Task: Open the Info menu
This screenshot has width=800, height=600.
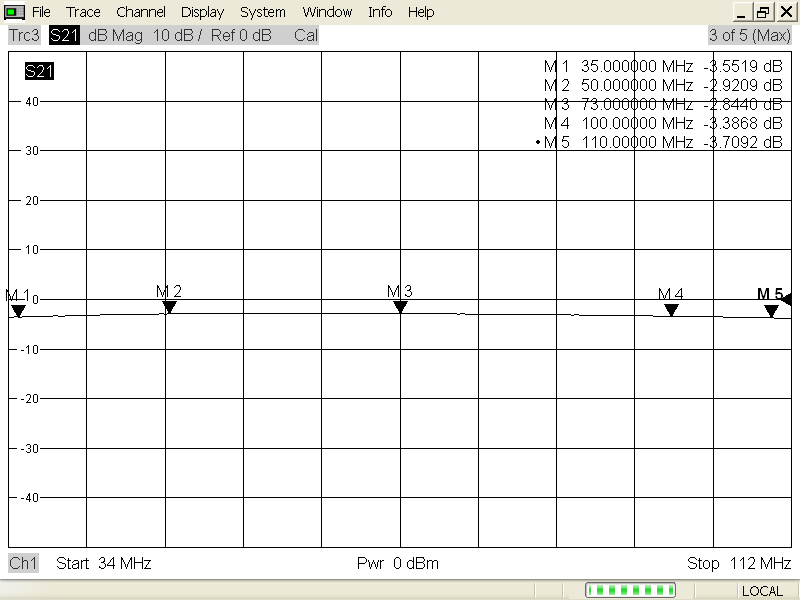Action: [380, 12]
